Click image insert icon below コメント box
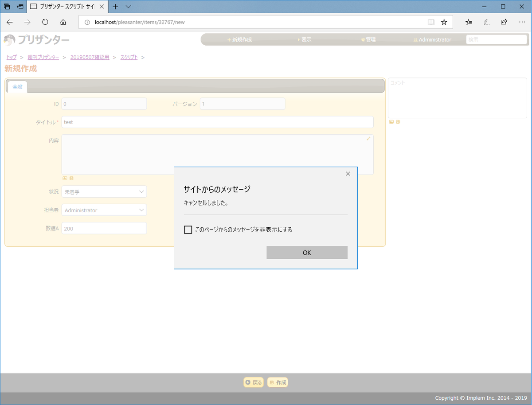The image size is (532, 405). click(391, 122)
